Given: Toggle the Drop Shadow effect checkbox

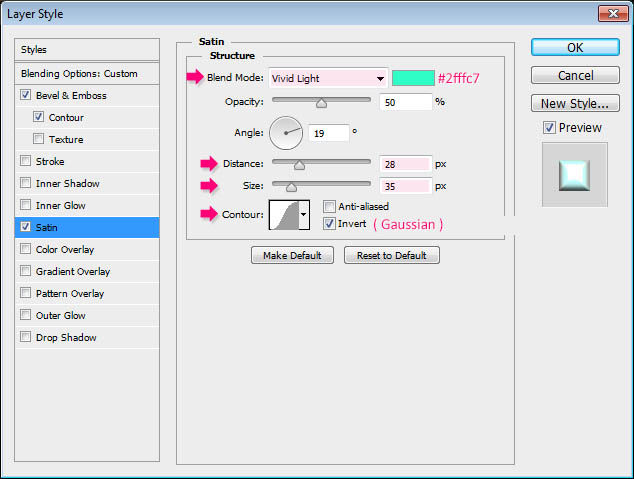Looking at the screenshot, I should pos(25,337).
